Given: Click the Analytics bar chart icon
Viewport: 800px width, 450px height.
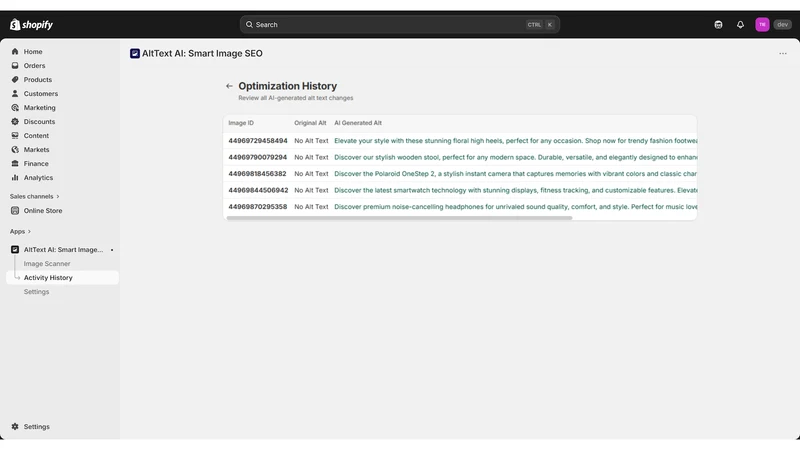Looking at the screenshot, I should click(x=15, y=178).
